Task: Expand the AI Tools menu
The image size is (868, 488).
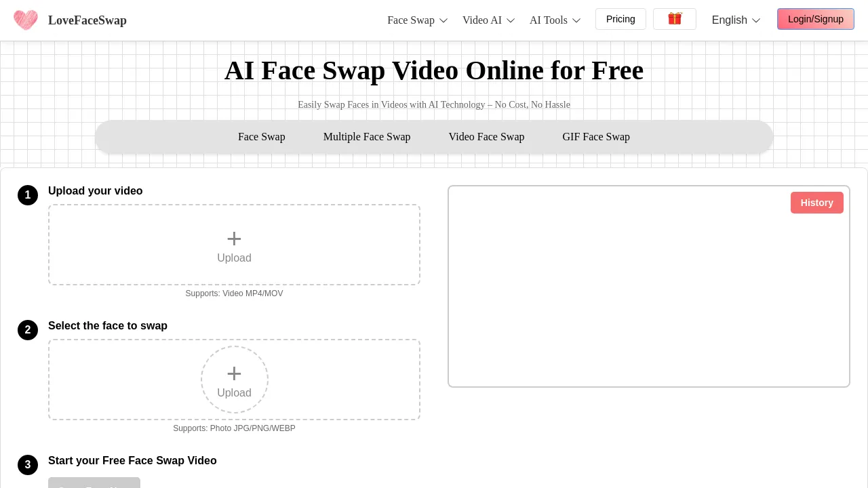Action: 554,20
